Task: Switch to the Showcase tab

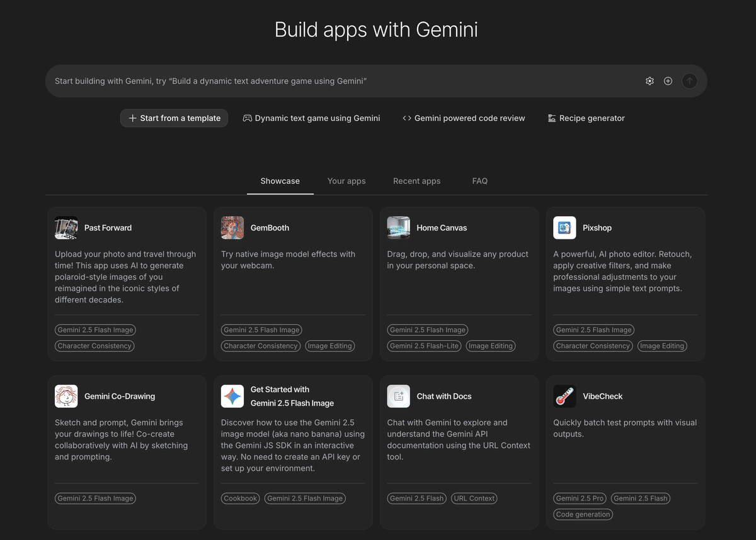Action: point(280,181)
